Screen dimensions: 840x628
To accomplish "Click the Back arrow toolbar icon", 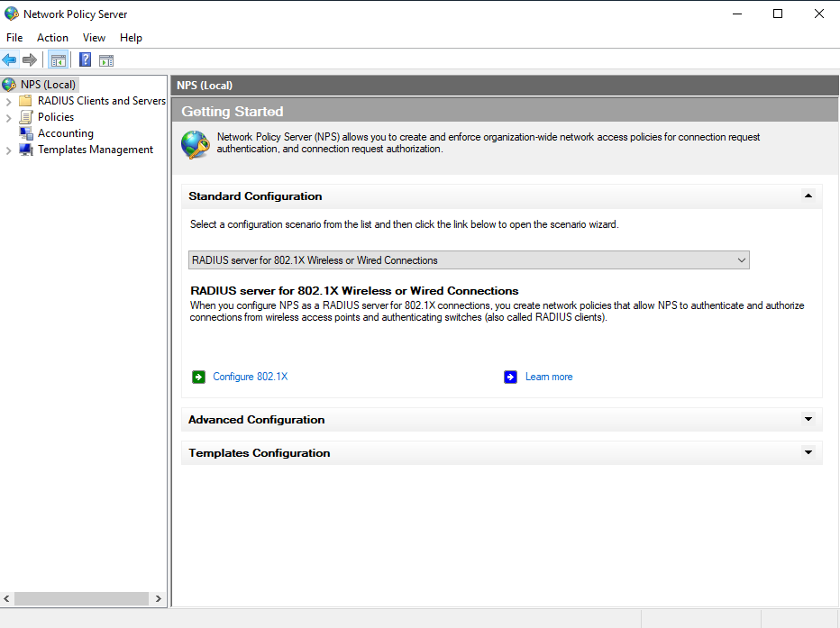I will tap(9, 60).
